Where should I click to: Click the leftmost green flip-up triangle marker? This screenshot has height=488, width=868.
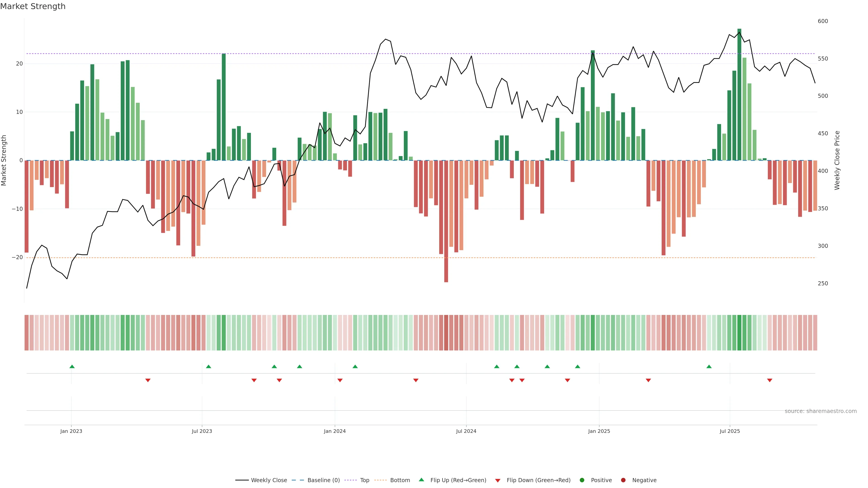click(72, 366)
